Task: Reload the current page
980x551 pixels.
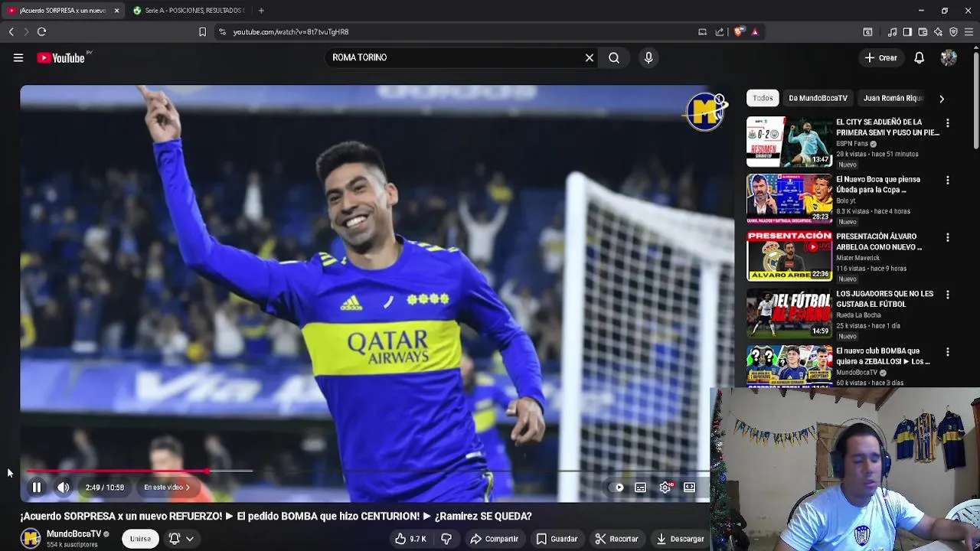Action: 41,32
